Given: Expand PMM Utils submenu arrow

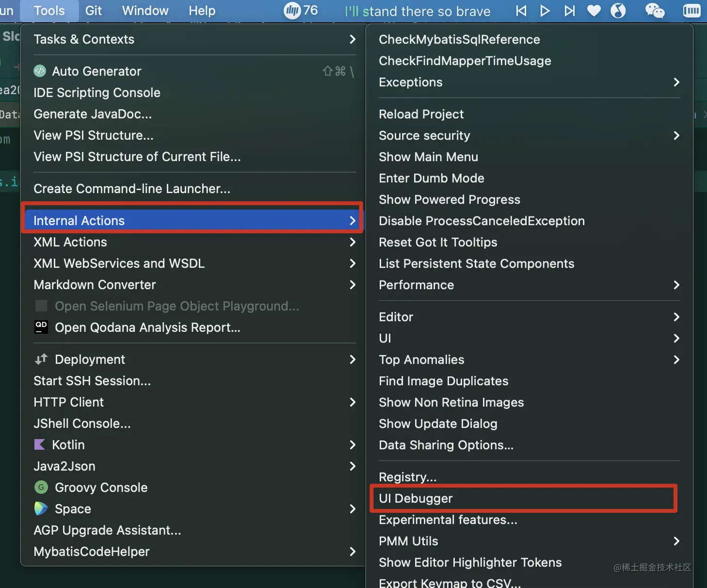Looking at the screenshot, I should pyautogui.click(x=676, y=541).
